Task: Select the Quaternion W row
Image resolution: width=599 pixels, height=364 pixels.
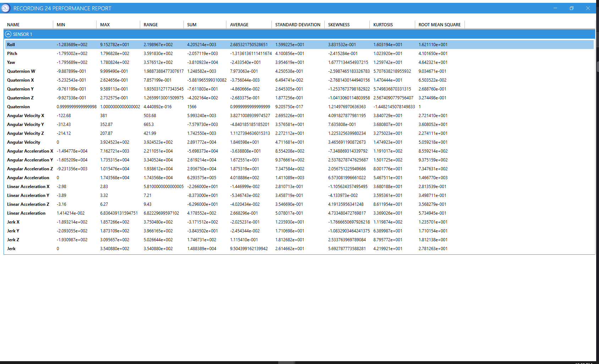Action: click(299, 71)
